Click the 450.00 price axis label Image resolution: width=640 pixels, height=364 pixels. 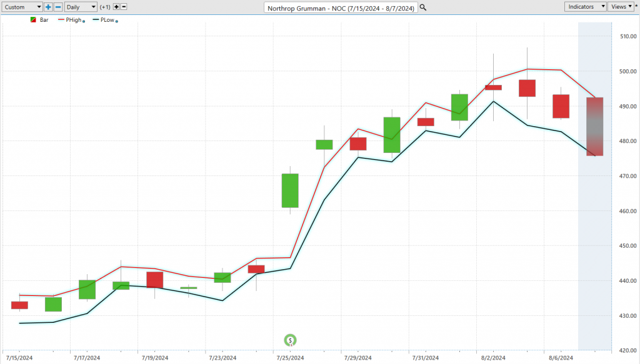tap(628, 246)
